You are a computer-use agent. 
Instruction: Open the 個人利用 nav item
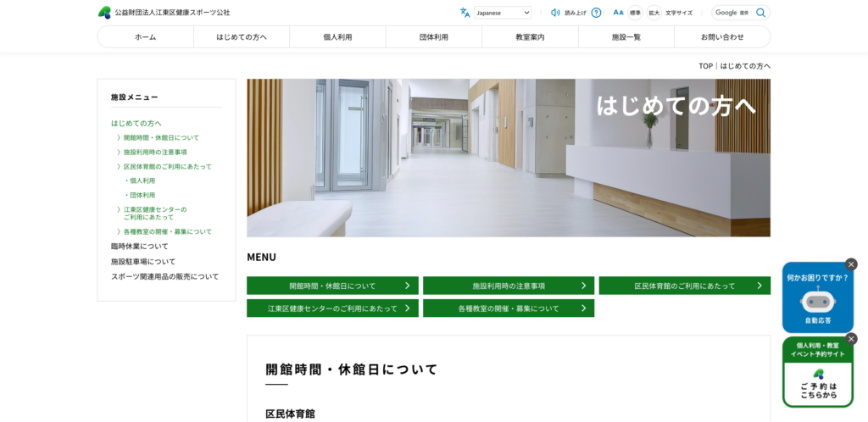tap(337, 37)
